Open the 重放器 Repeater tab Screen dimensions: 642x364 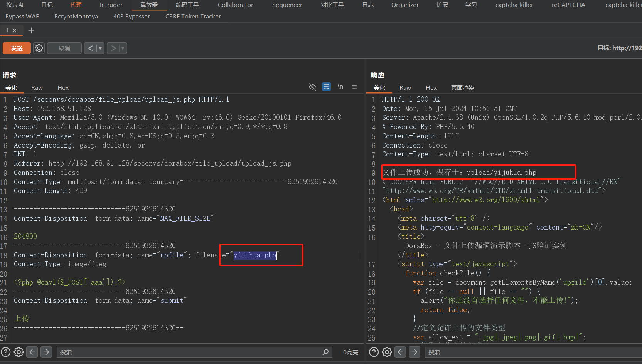coord(149,5)
